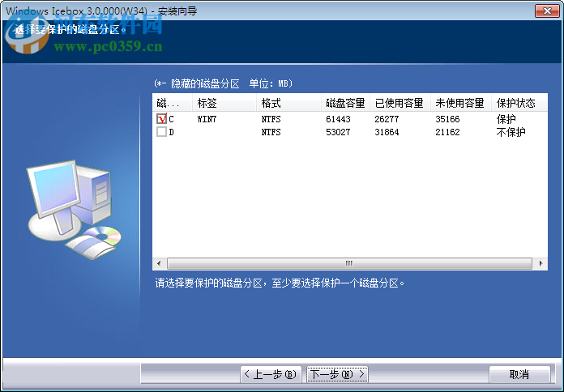Click NTFS format of drive D

point(271,132)
